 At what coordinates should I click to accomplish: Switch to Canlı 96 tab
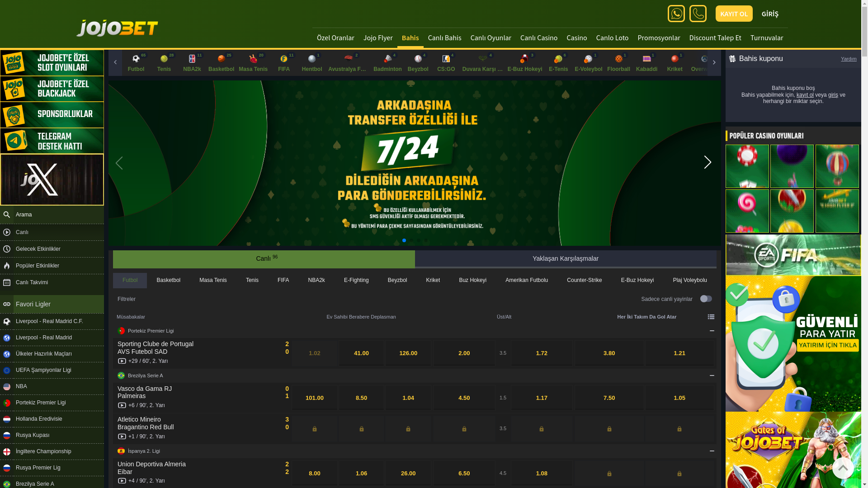coord(264,259)
